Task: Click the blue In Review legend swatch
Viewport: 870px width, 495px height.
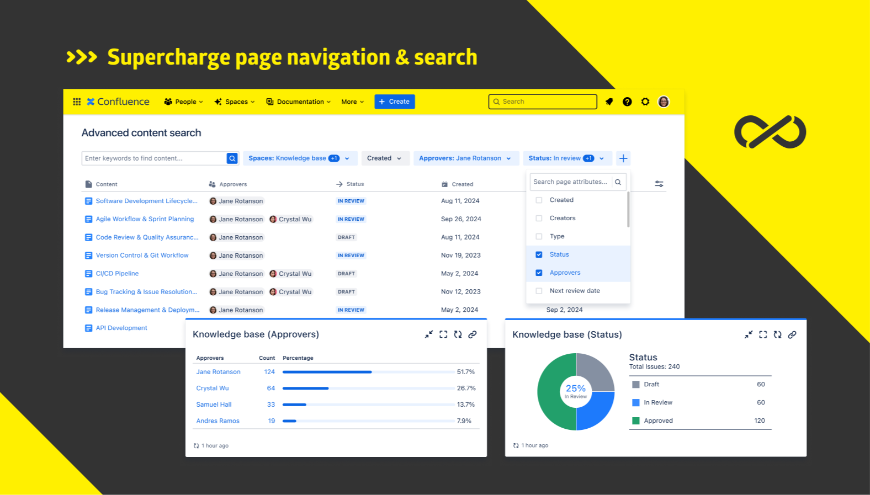Action: click(636, 403)
